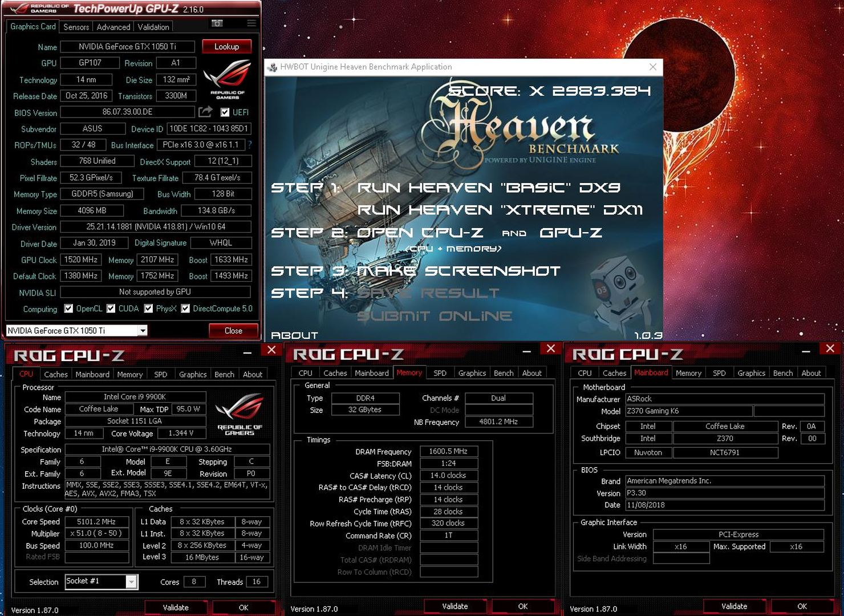Image resolution: width=844 pixels, height=616 pixels.
Task: Open the GPU-Z hamburger menu icon
Action: pyautogui.click(x=251, y=23)
